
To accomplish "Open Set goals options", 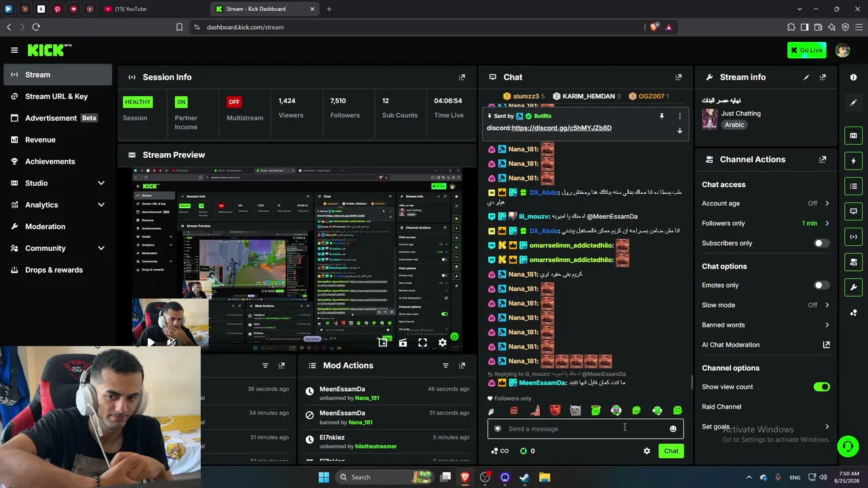I will pos(766,426).
